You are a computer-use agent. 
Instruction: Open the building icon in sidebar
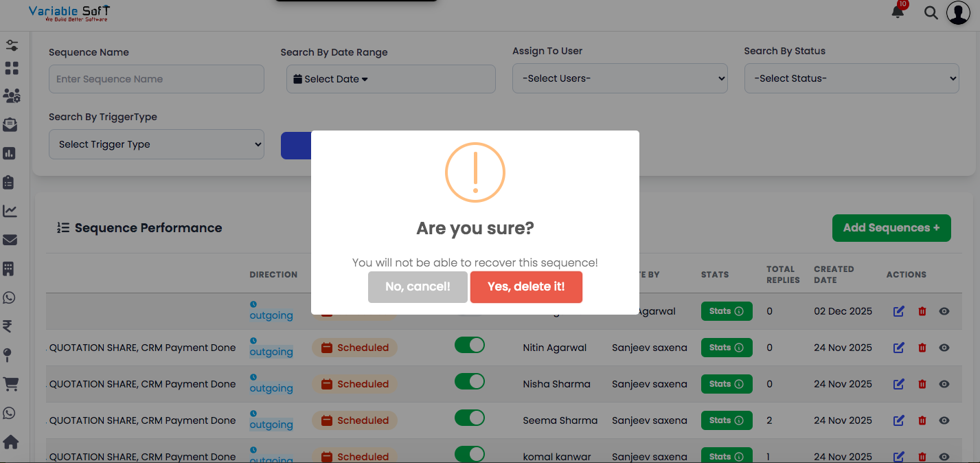click(x=10, y=269)
